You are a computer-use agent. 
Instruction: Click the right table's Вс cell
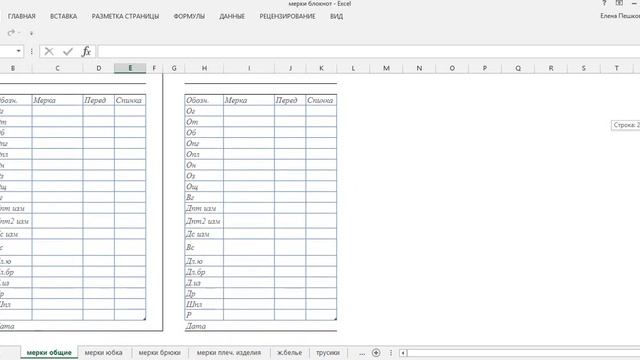pos(204,247)
